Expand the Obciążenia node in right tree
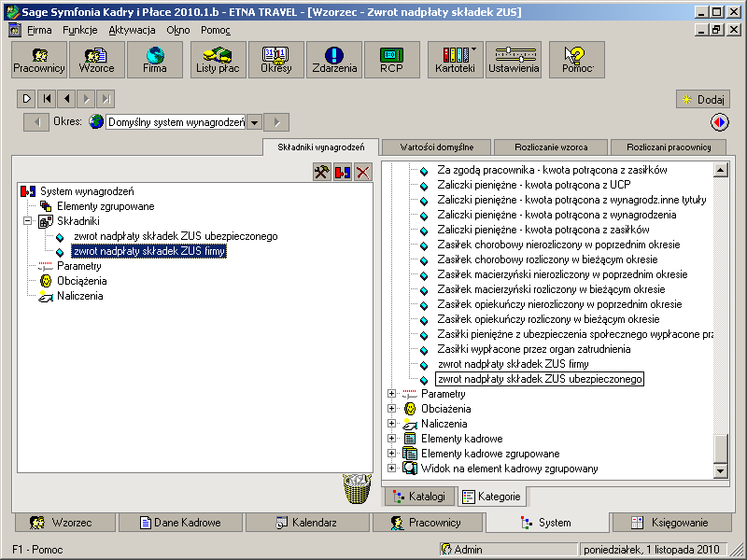747x560 pixels. click(x=392, y=409)
